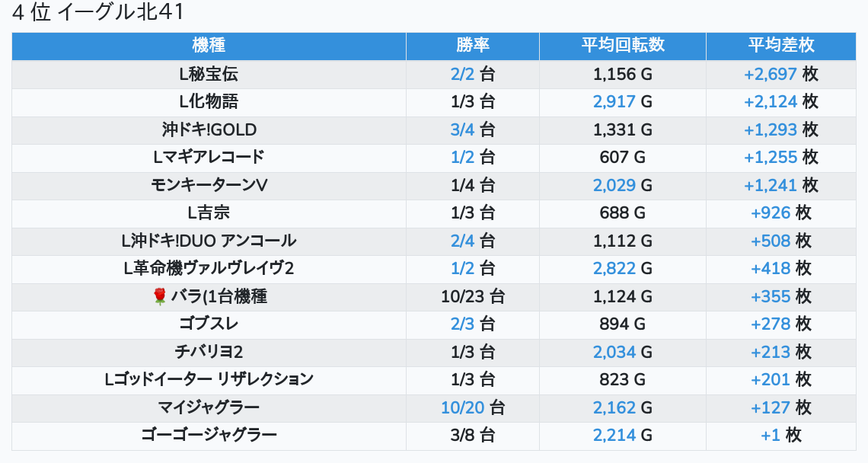Click the 平均回転数 column header
The width and height of the screenshot is (868, 463).
pos(622,46)
